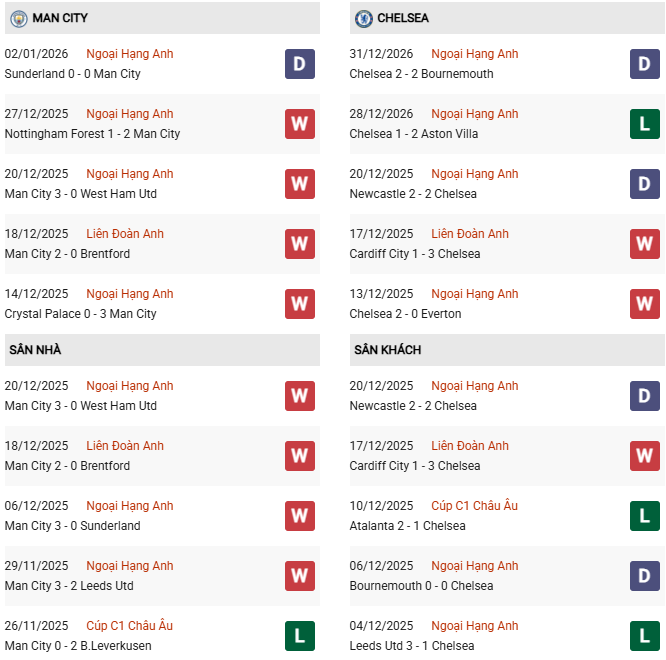
Task: Click the Chelsea club crest
Action: (364, 18)
